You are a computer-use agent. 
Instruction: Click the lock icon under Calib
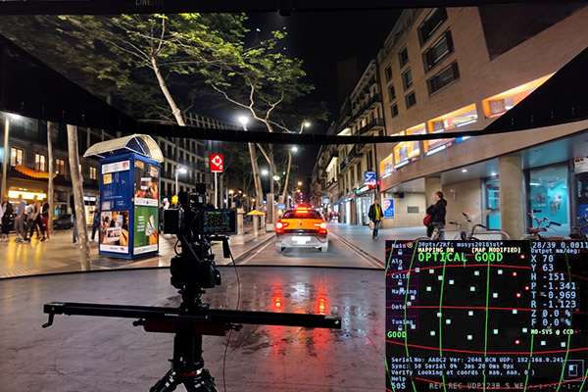(400, 282)
